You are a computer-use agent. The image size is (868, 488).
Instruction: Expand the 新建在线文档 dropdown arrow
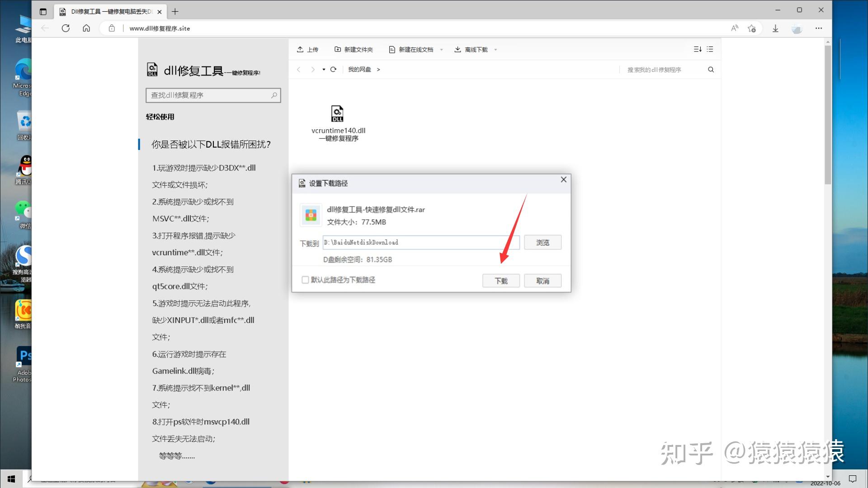pos(441,50)
